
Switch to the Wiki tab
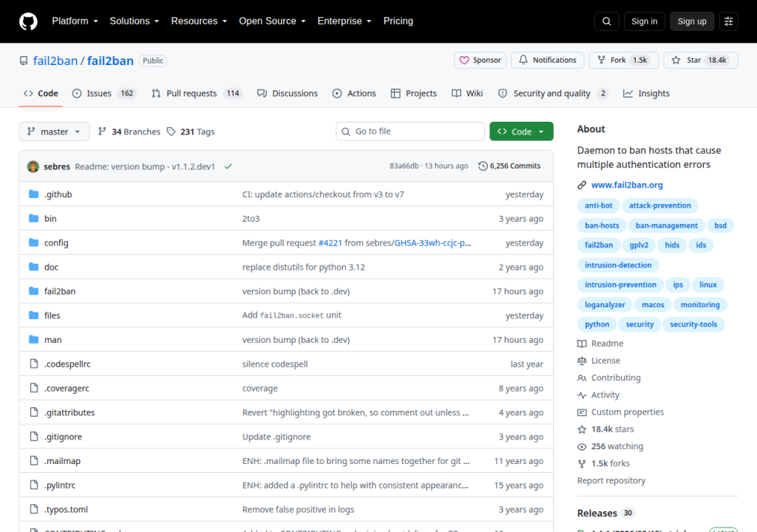click(x=467, y=93)
